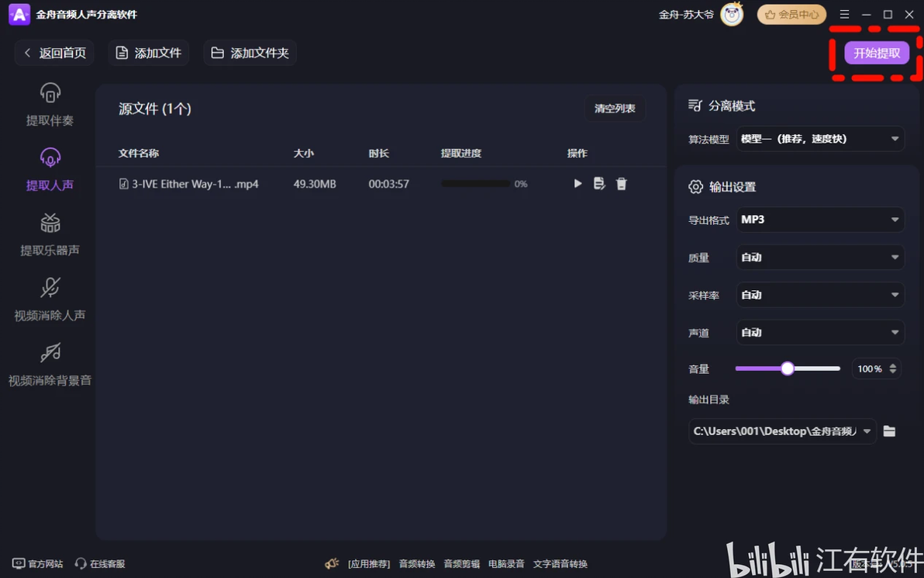Expand the 采样率 dropdown
924x578 pixels.
click(820, 295)
